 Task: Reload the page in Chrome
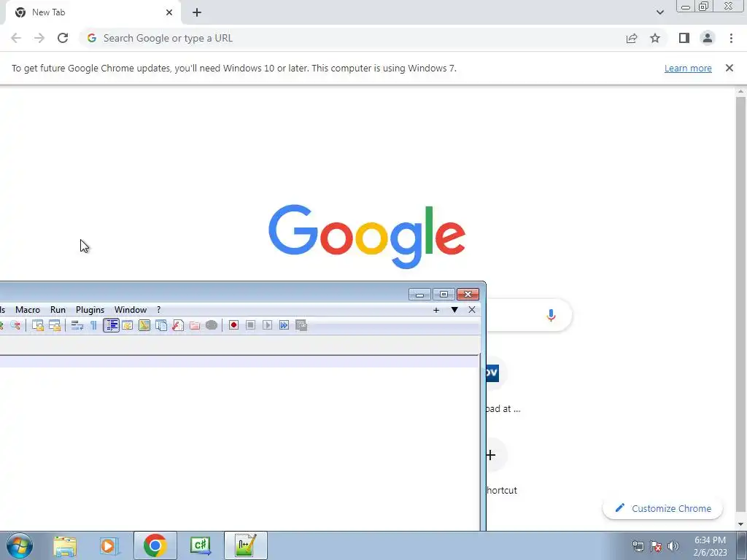(63, 38)
